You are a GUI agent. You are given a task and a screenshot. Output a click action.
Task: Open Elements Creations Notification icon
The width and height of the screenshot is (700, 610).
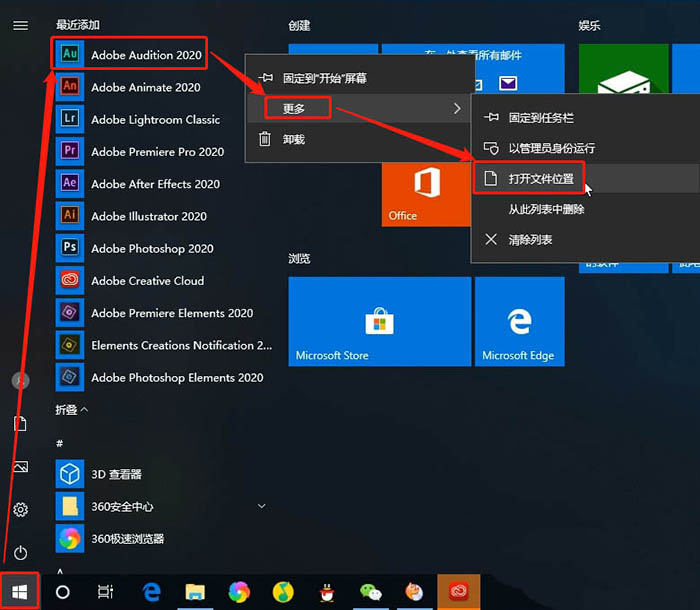coord(70,344)
